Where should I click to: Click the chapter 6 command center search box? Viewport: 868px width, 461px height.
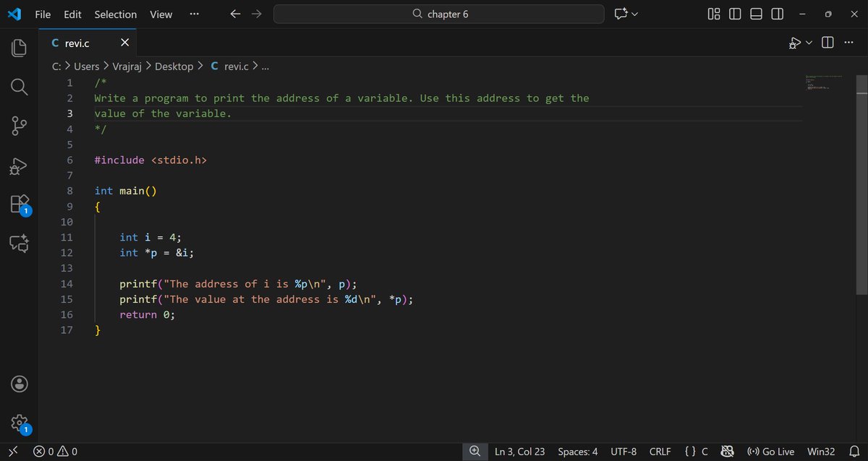[x=438, y=14]
